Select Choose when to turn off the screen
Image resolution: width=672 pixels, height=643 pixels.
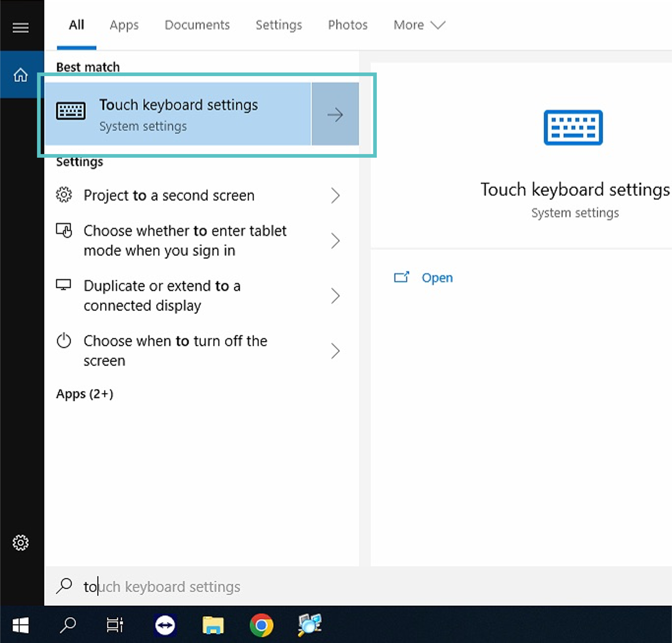[x=202, y=351]
